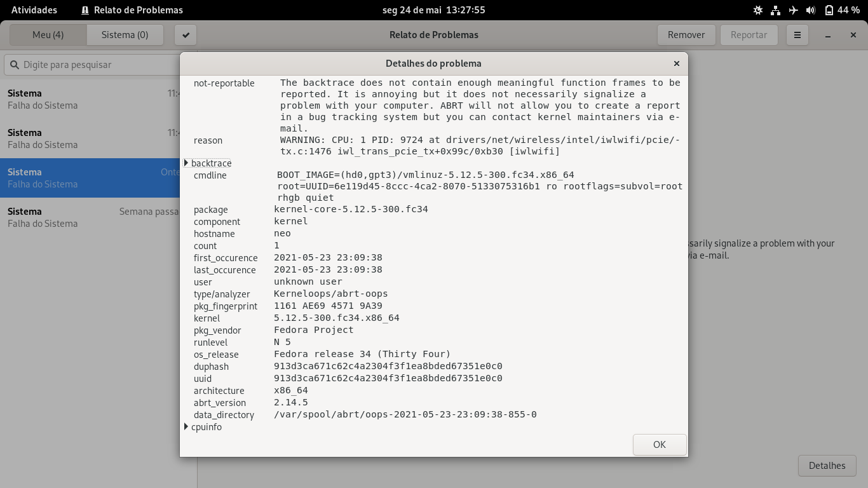
Task: Click the wired network icon in top bar
Action: pos(775,10)
